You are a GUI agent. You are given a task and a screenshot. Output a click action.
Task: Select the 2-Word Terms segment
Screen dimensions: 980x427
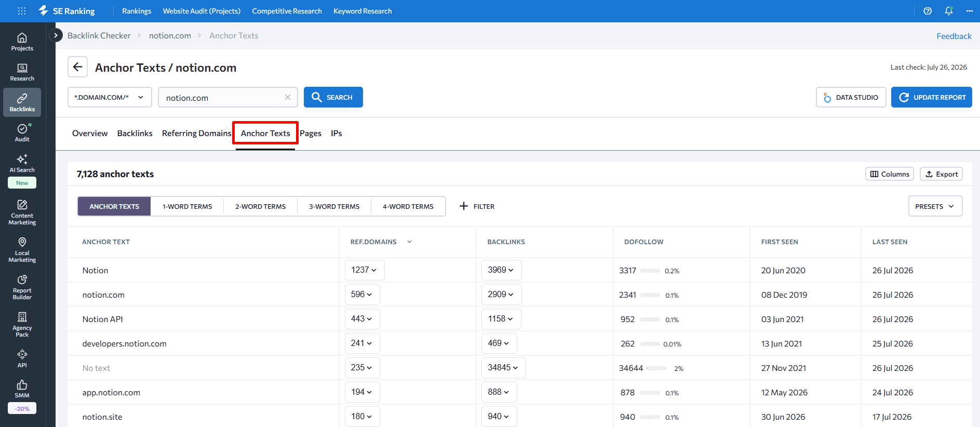261,206
